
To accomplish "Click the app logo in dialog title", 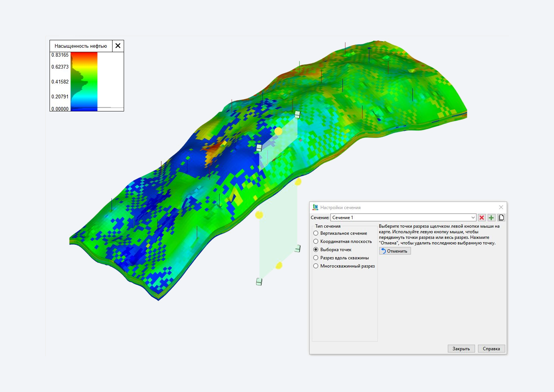I will pos(315,207).
